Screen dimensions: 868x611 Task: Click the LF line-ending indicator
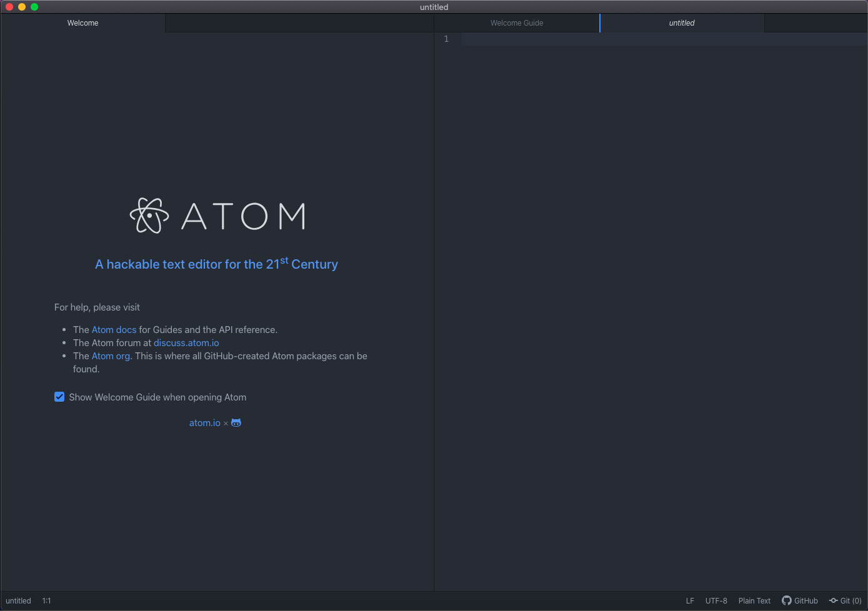tap(690, 600)
